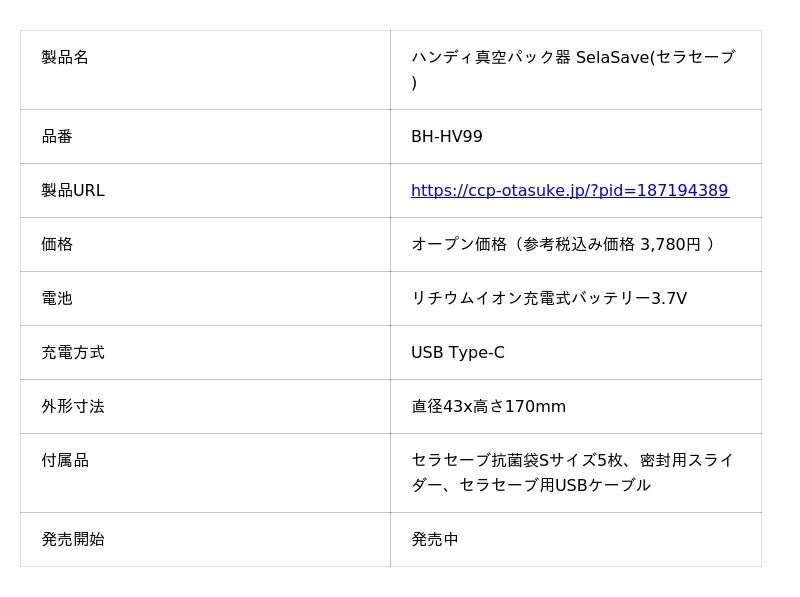Click the 外形寸法 label cell
Screen dimensions: 800x597
72,406
